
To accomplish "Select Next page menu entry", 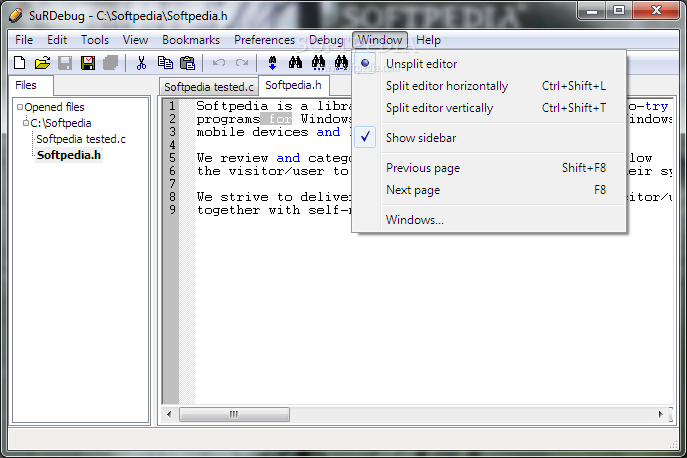I will pyautogui.click(x=489, y=190).
